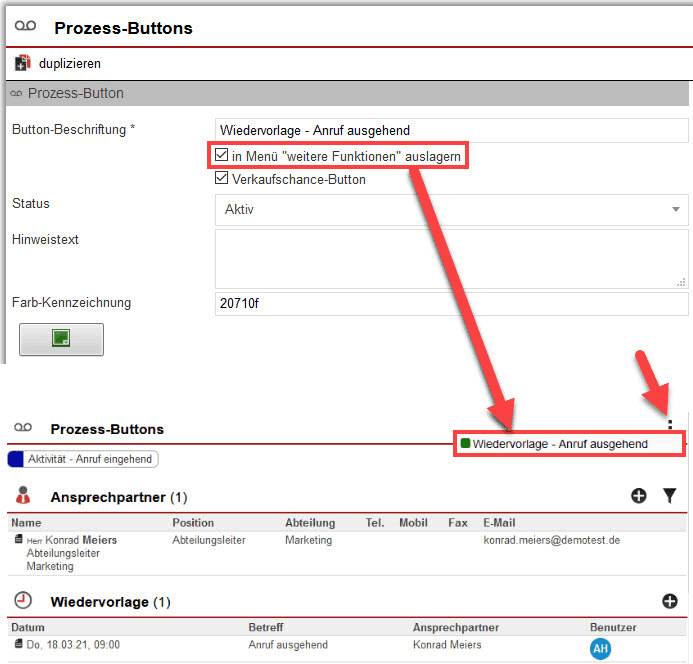Viewport: 693px width, 664px height.
Task: Toggle the 'weitere Funktionen' auslagern checkbox
Action: pyautogui.click(x=222, y=156)
